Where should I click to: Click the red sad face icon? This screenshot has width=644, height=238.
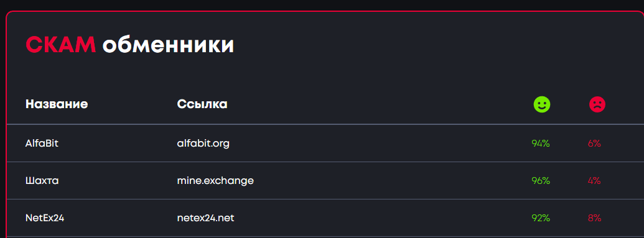[597, 104]
